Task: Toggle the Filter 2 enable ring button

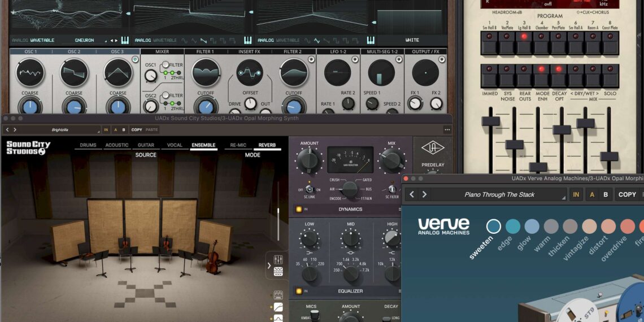Action: (x=311, y=59)
